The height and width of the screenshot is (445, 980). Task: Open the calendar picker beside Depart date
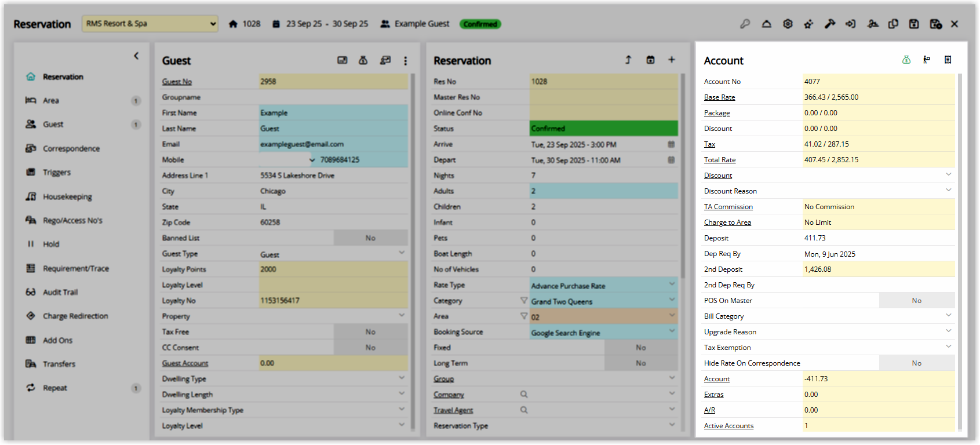click(x=671, y=160)
